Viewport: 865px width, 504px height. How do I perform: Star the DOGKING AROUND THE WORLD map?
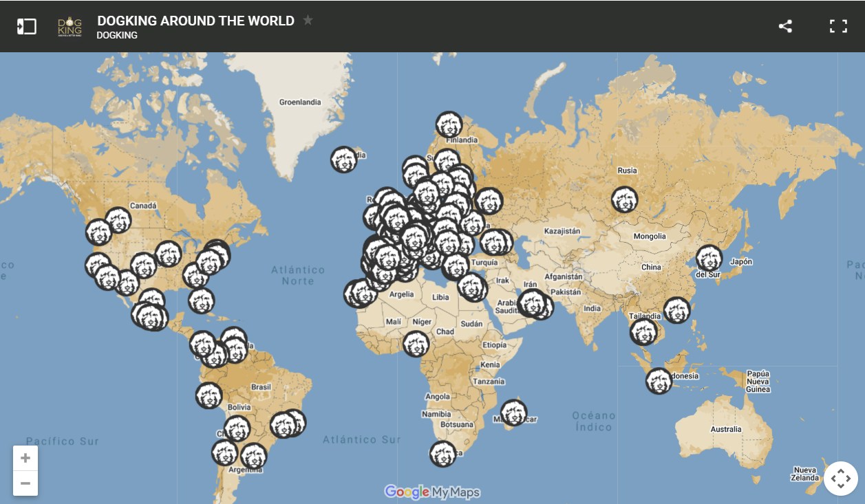pos(308,20)
